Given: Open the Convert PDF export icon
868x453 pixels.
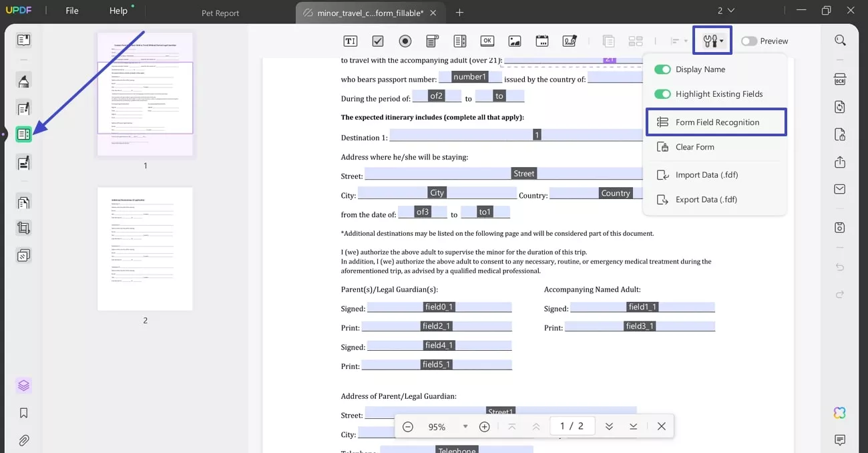Looking at the screenshot, I should point(840,107).
